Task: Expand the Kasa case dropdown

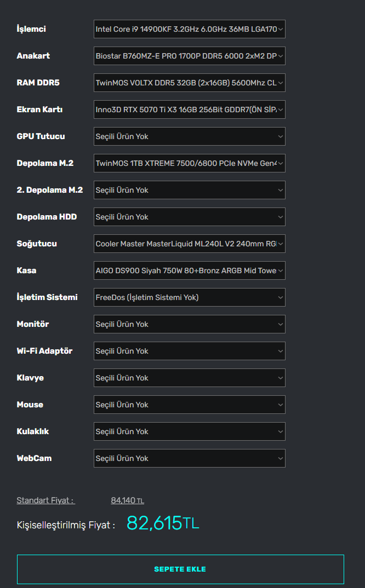Action: pyautogui.click(x=189, y=270)
